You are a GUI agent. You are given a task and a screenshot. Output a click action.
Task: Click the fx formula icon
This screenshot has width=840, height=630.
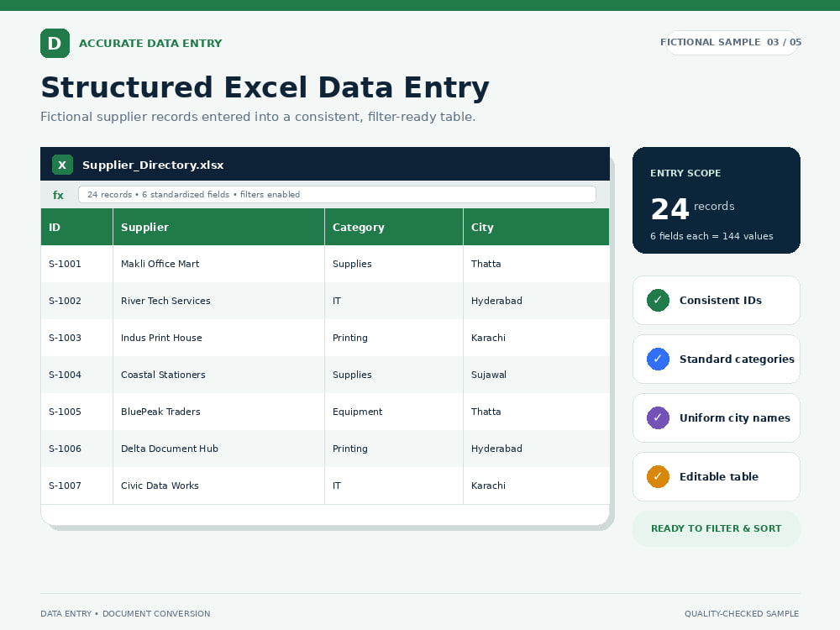click(x=58, y=195)
